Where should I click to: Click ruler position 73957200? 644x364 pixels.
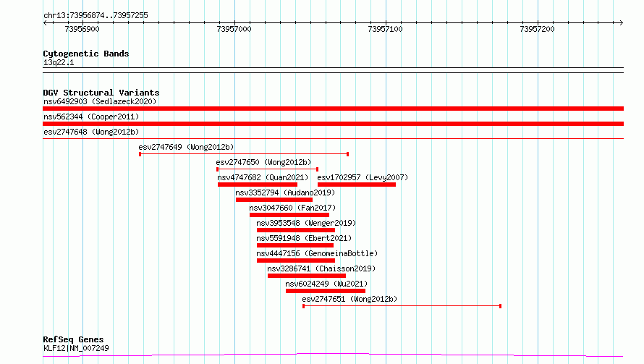(x=537, y=29)
